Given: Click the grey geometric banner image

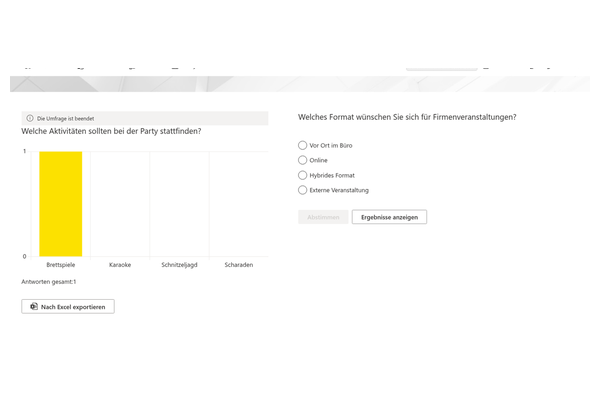Looking at the screenshot, I should point(300,84).
